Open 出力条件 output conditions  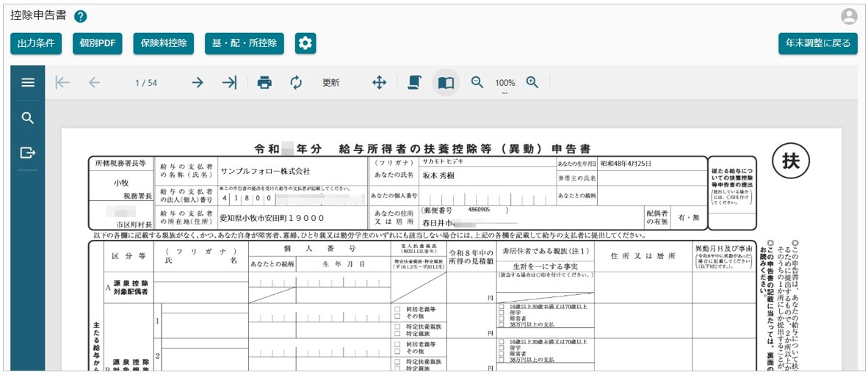coord(36,44)
